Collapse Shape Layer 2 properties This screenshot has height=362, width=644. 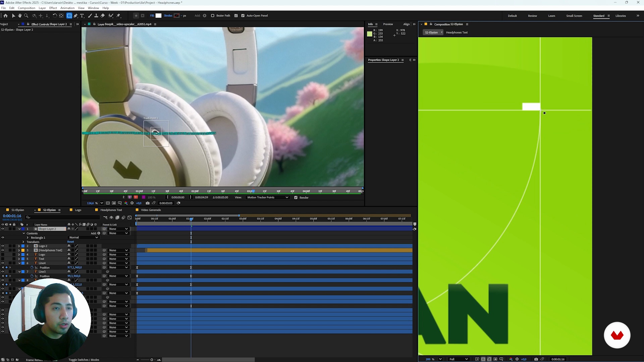pos(19,229)
